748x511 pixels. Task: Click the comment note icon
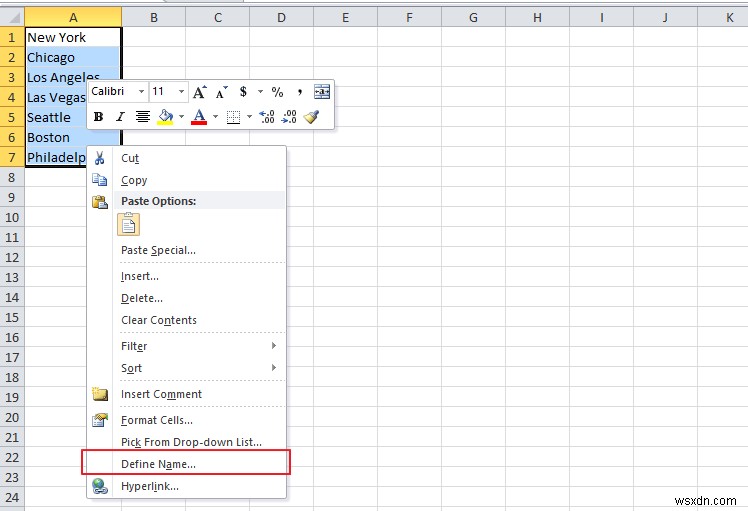(x=100, y=394)
